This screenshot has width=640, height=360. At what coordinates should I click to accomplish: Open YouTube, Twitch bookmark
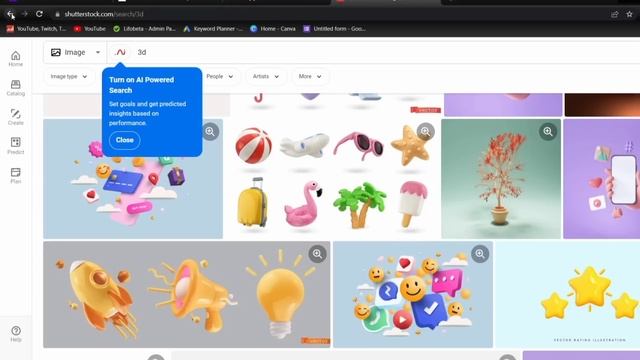tap(36, 29)
